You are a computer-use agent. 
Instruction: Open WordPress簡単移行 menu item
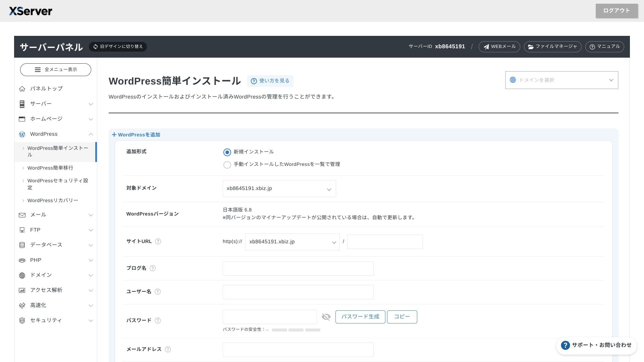click(x=50, y=168)
